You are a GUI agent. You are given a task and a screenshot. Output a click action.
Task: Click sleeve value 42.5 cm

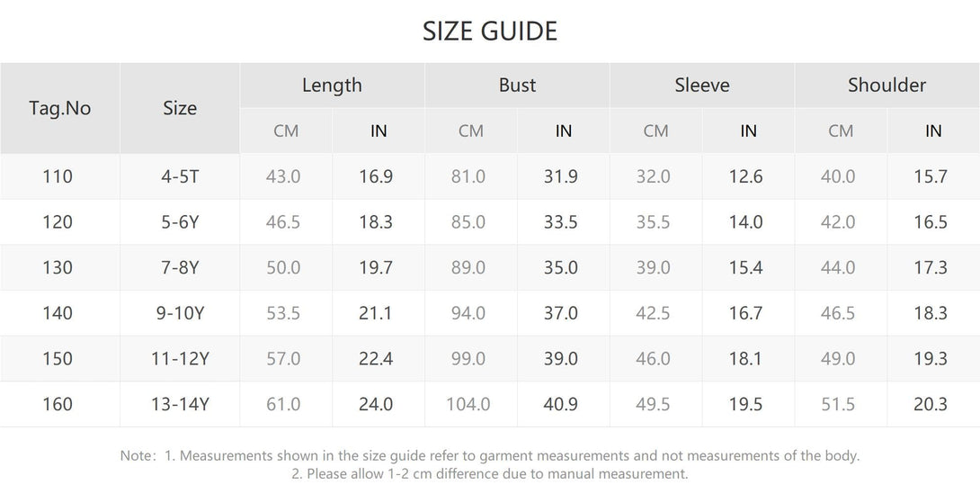pos(653,313)
